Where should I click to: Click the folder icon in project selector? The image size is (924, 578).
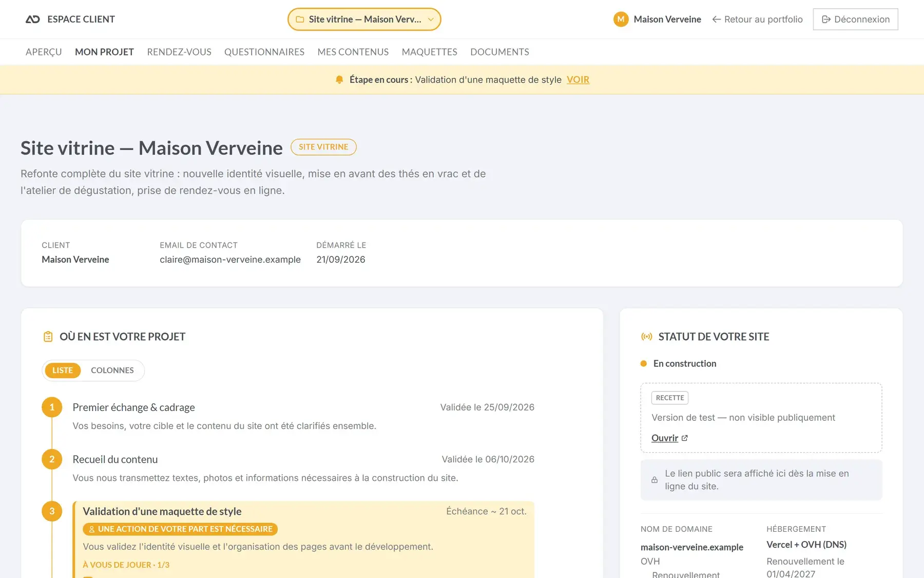coord(300,20)
